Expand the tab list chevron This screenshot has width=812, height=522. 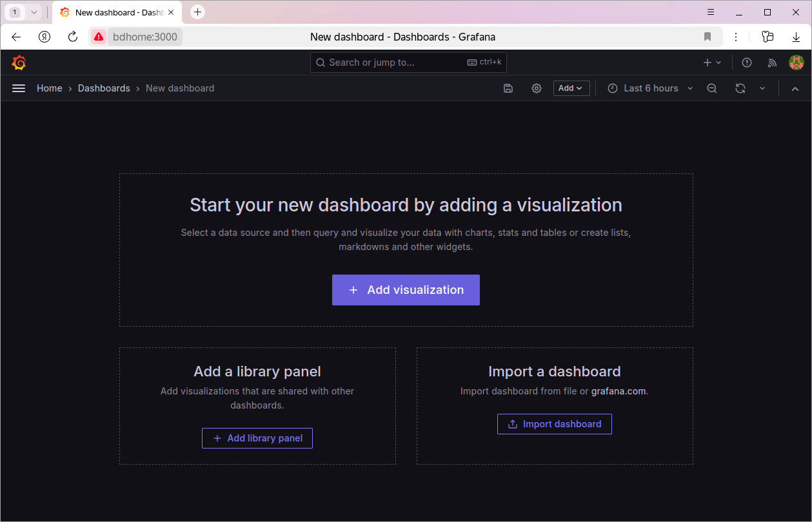pyautogui.click(x=34, y=12)
